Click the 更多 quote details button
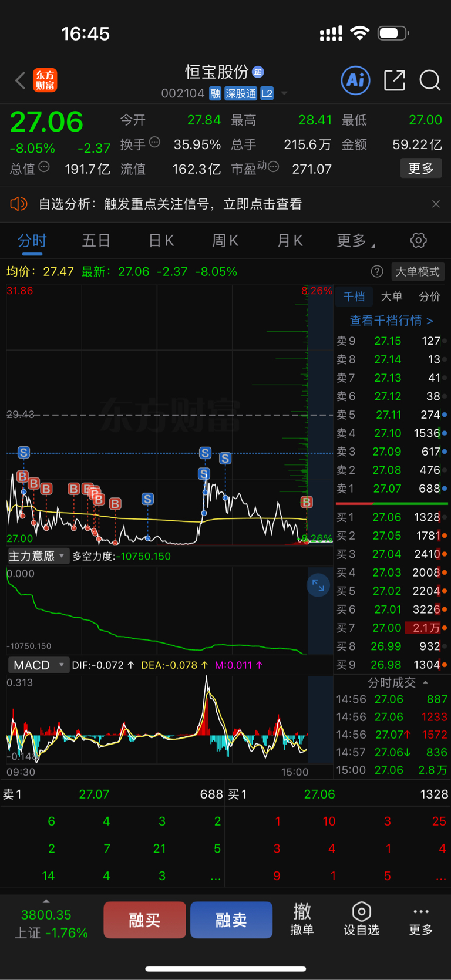This screenshot has height=980, width=451. point(421,169)
